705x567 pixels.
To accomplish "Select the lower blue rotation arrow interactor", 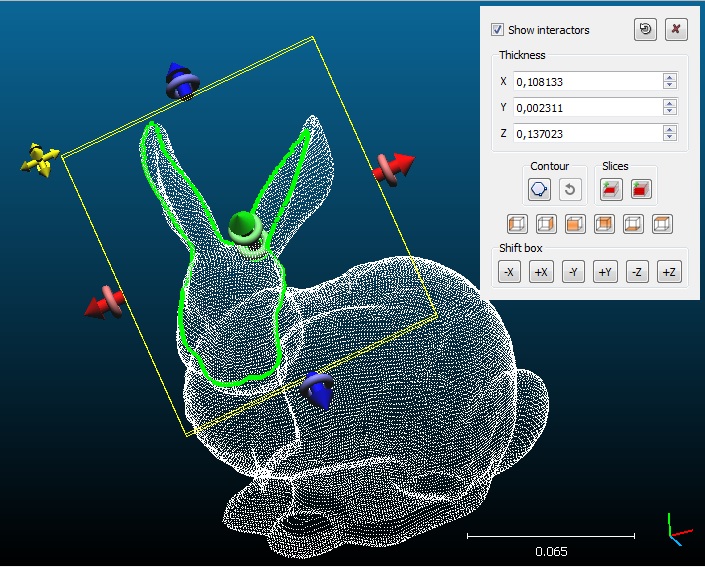I will 318,390.
